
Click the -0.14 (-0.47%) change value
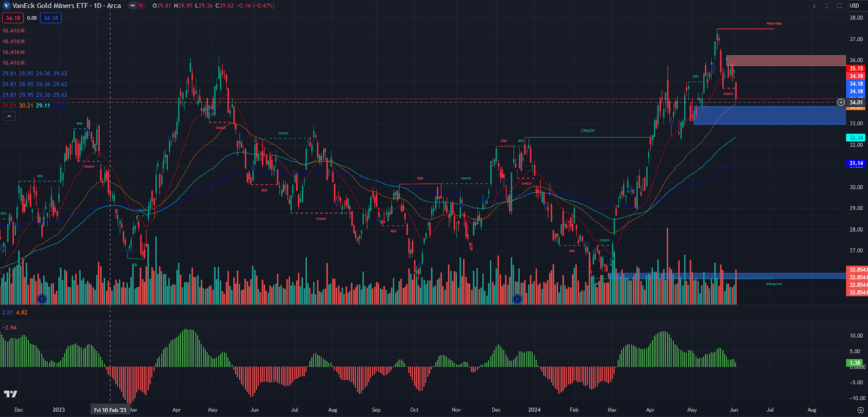point(257,5)
